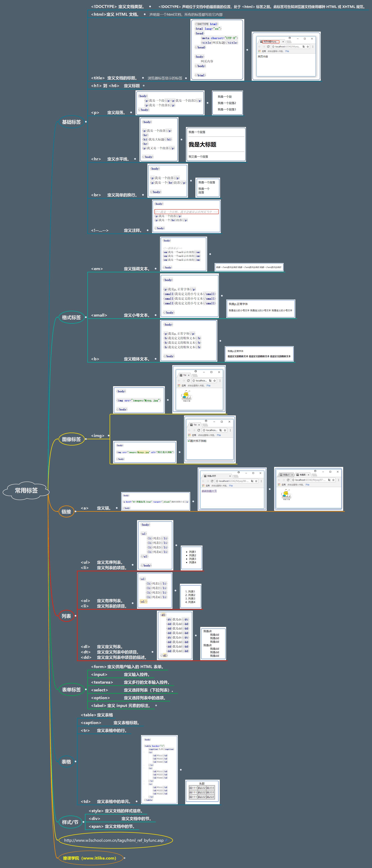The image size is (372, 868).
Task: Open the 我是大标题 result image
Action: point(216,145)
